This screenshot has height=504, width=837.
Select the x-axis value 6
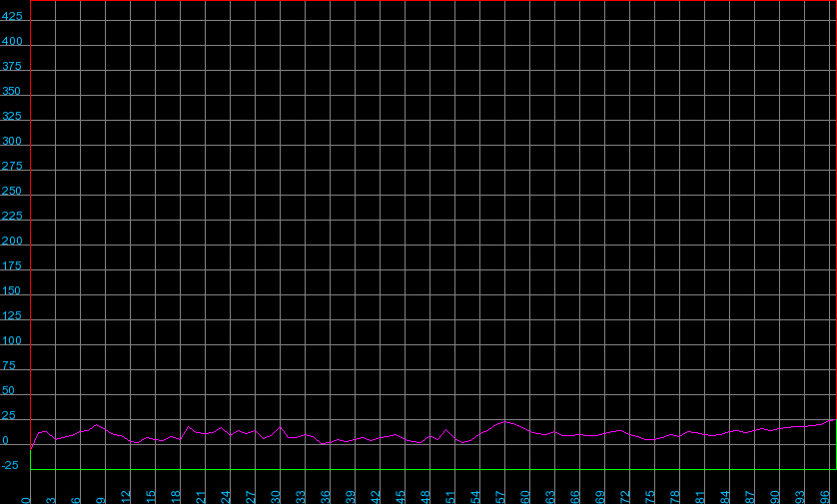[x=76, y=500]
